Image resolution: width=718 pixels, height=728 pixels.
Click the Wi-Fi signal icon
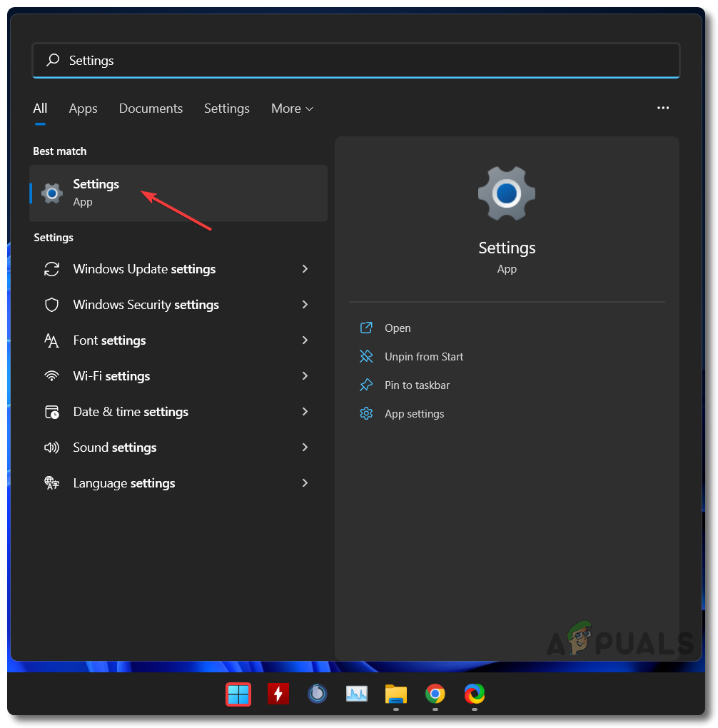(x=51, y=376)
